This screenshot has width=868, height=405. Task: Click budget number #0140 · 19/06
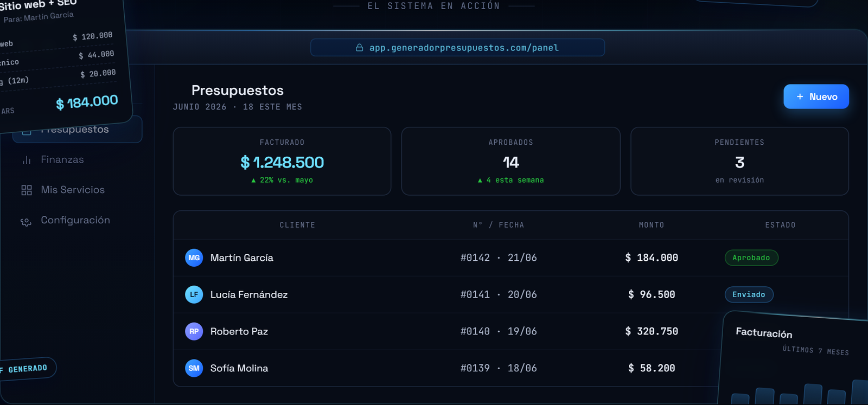tap(499, 331)
